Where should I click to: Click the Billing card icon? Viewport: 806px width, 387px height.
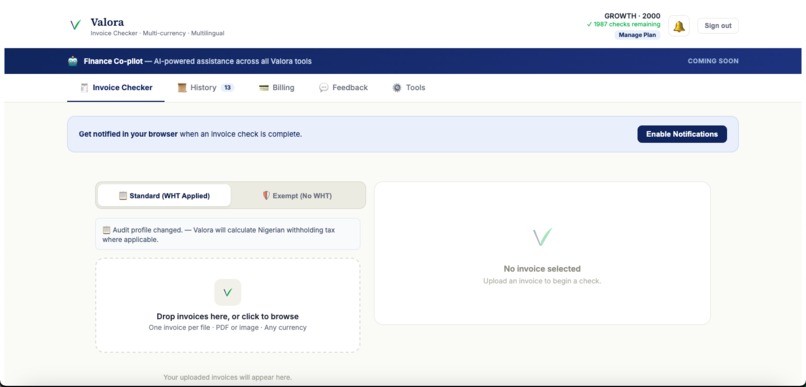coord(264,88)
